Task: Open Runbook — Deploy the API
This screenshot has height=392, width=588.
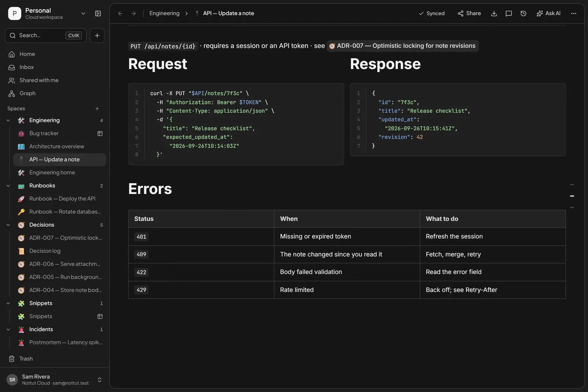Action: pos(60,199)
